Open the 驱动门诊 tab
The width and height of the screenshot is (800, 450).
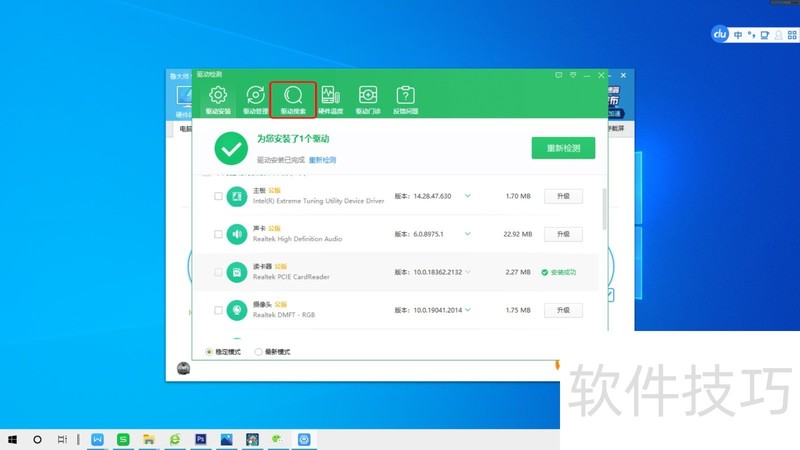368,100
